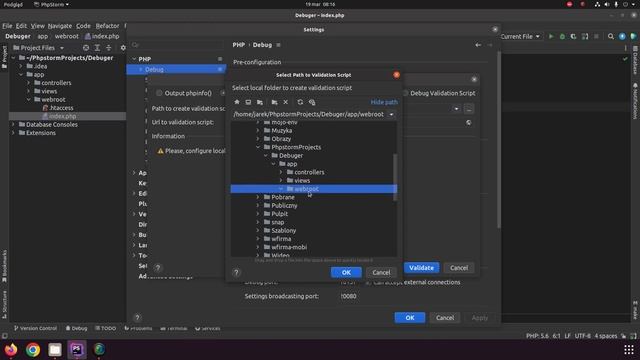Open the Project Files gear settings icon
The width and height of the screenshot is (640, 360).
pos(123,48)
